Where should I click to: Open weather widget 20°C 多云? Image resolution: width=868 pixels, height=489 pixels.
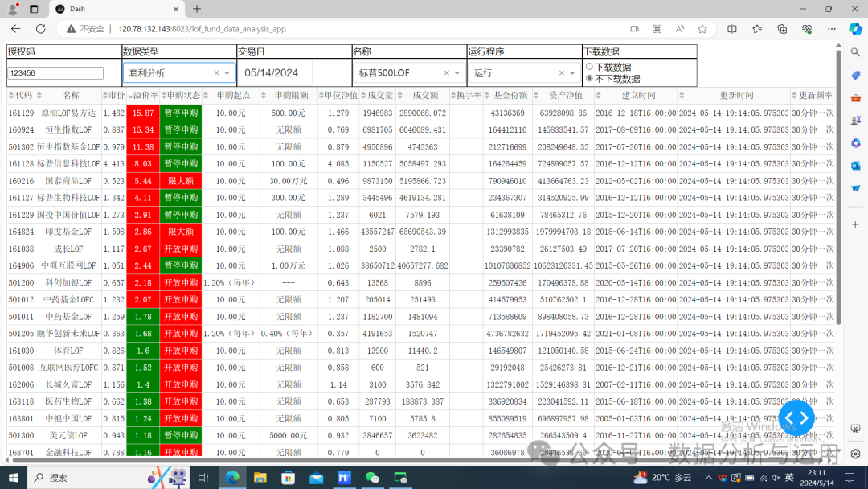coord(662,478)
